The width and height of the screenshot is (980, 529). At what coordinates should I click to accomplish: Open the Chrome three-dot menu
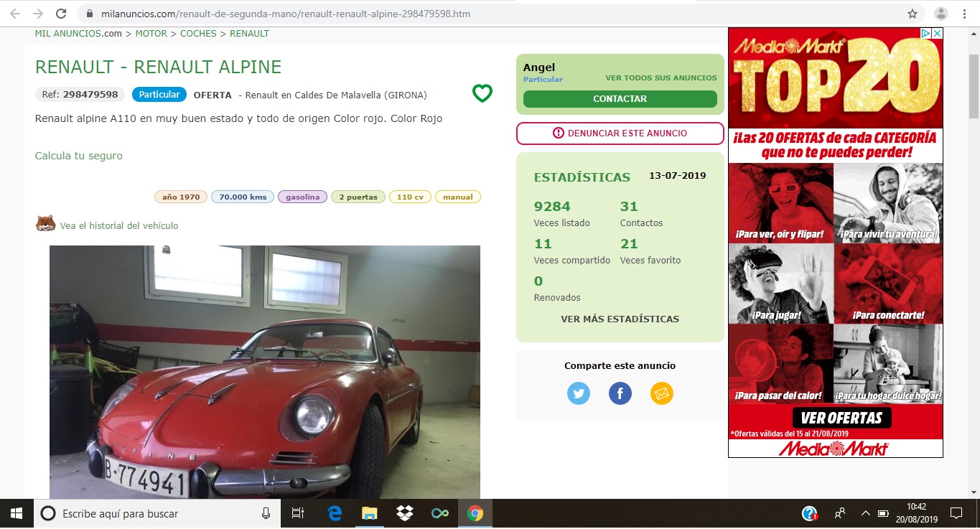pyautogui.click(x=965, y=14)
